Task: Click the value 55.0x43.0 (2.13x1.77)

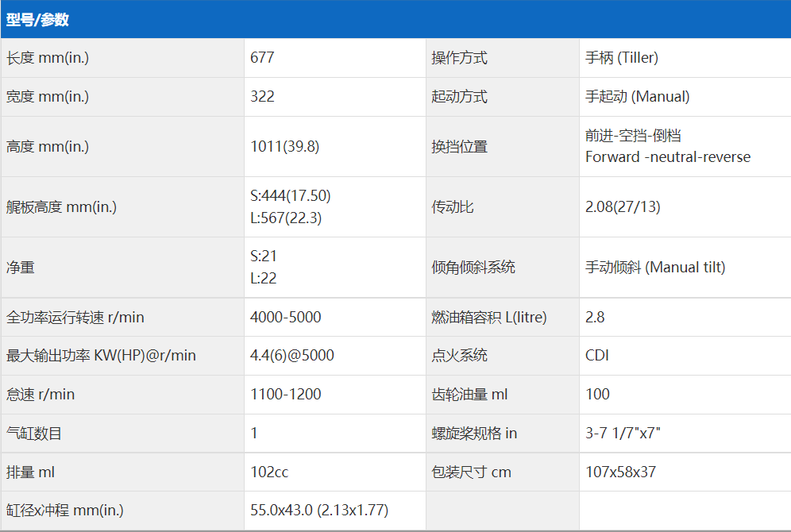Action: tap(319, 510)
